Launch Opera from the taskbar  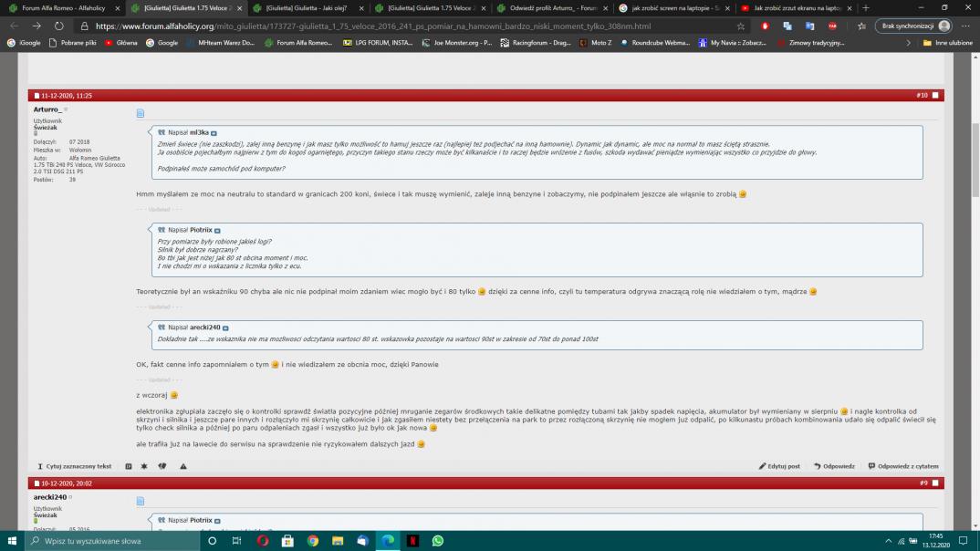tap(263, 540)
